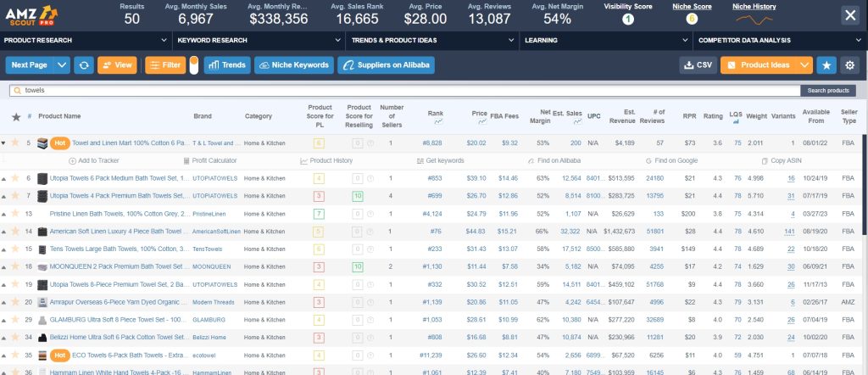868x375 pixels.
Task: Click the blue favorites star button
Action: click(x=827, y=64)
